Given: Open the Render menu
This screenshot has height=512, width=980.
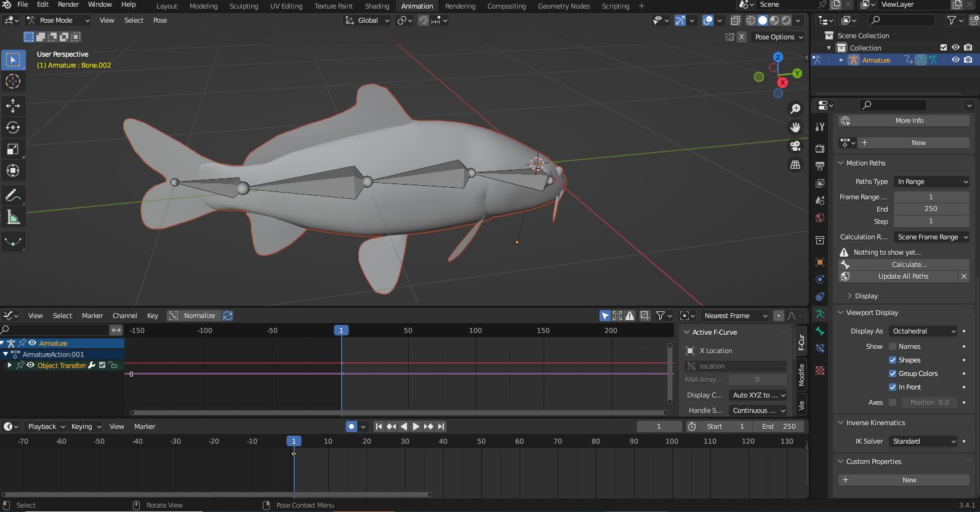Looking at the screenshot, I should pyautogui.click(x=68, y=4).
